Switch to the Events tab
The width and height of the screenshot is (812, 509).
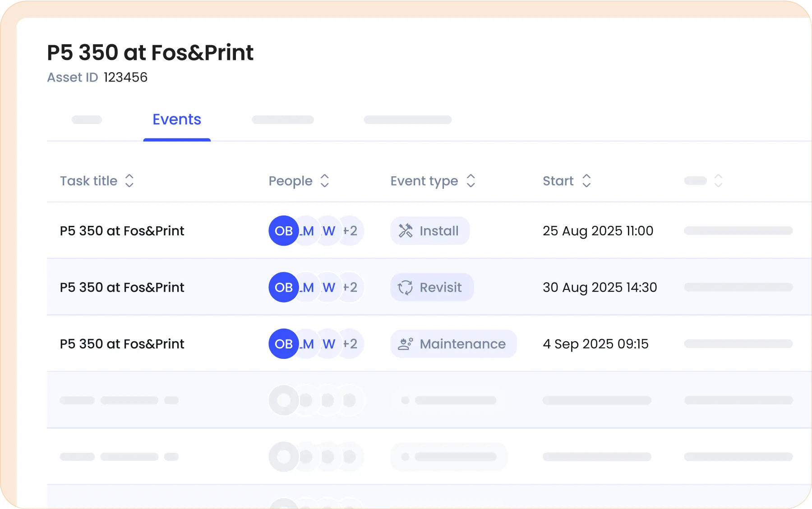pos(177,119)
